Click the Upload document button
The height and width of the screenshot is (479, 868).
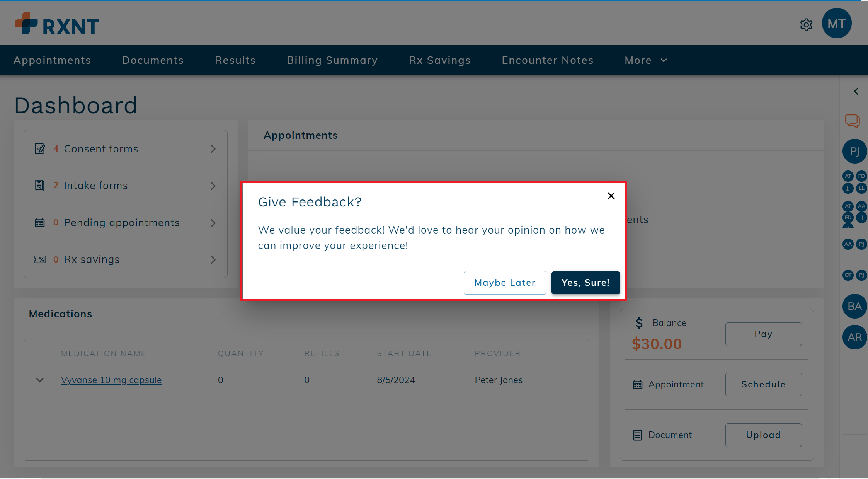tap(763, 435)
